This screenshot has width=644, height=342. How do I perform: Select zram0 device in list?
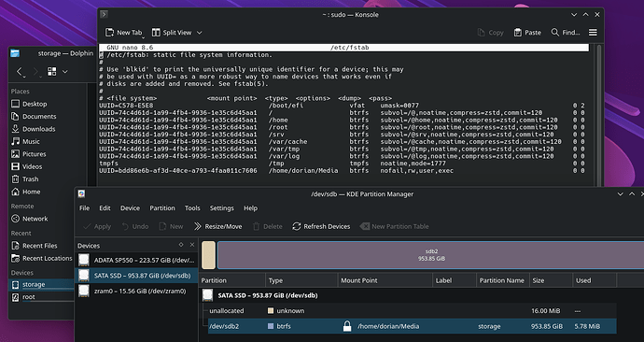(137, 291)
